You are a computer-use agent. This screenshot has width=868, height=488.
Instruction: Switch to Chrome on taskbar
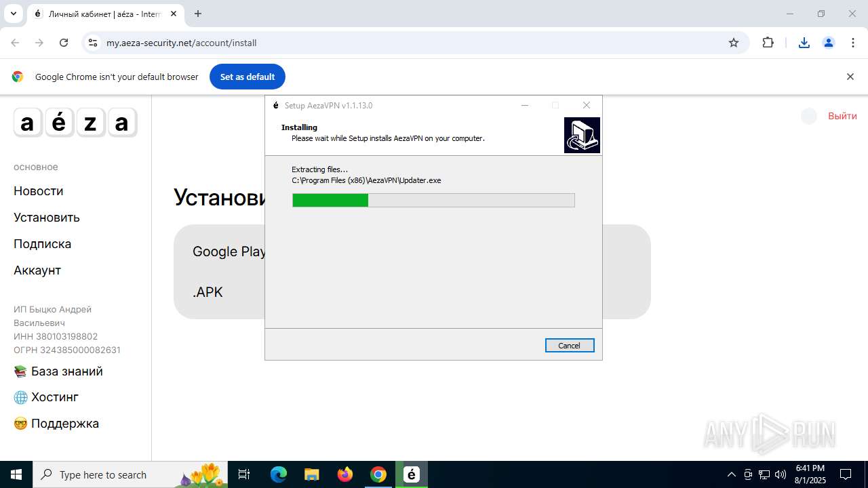tap(378, 474)
